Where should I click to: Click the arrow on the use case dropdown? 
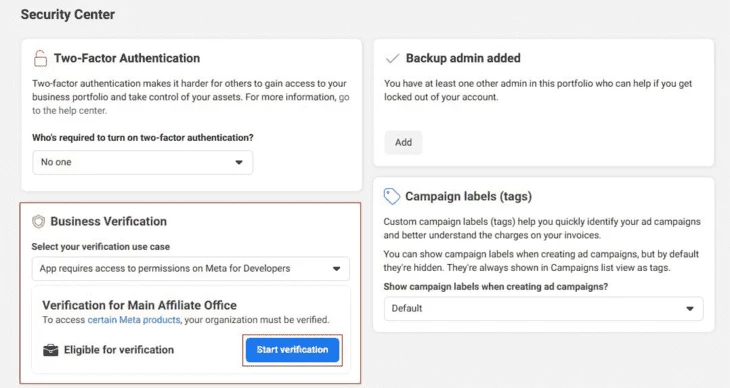pyautogui.click(x=337, y=269)
